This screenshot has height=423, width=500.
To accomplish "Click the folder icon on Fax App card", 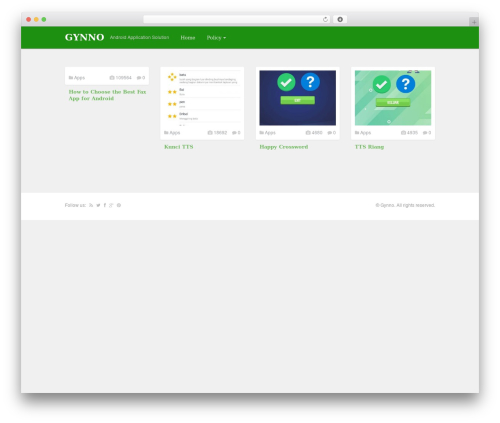I will tap(71, 78).
